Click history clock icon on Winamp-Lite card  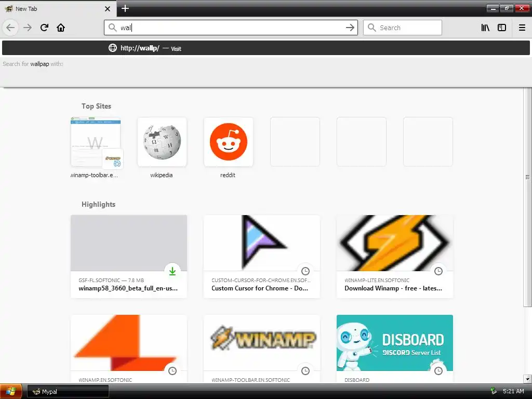pyautogui.click(x=438, y=271)
